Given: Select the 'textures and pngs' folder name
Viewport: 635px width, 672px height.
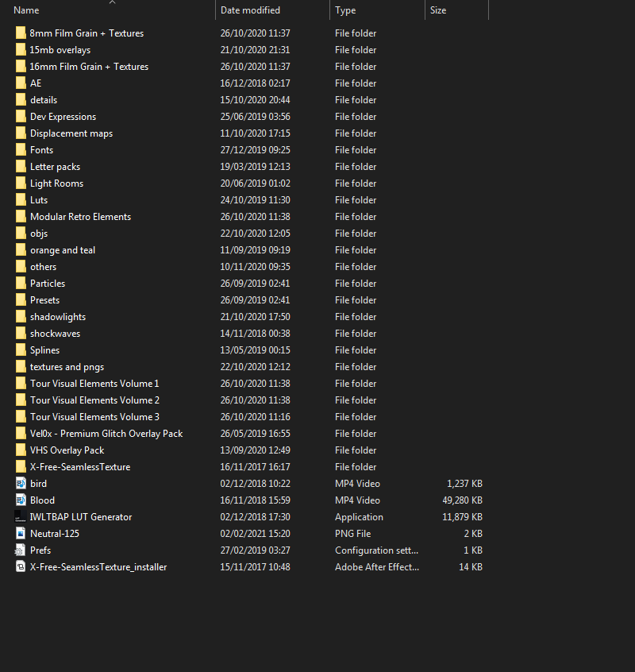Looking at the screenshot, I should pyautogui.click(x=67, y=367).
